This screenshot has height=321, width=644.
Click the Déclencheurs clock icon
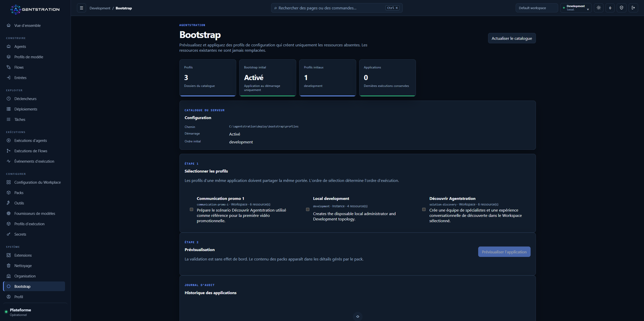[9, 99]
